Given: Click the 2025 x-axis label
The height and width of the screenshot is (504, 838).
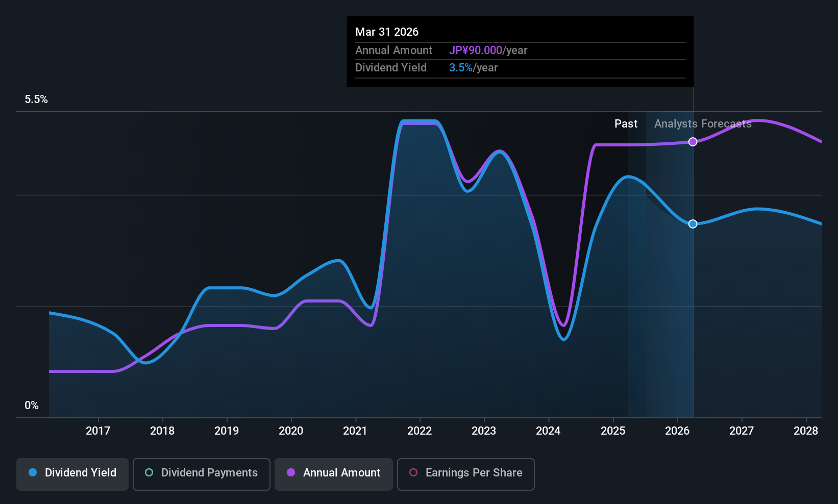Looking at the screenshot, I should (613, 431).
